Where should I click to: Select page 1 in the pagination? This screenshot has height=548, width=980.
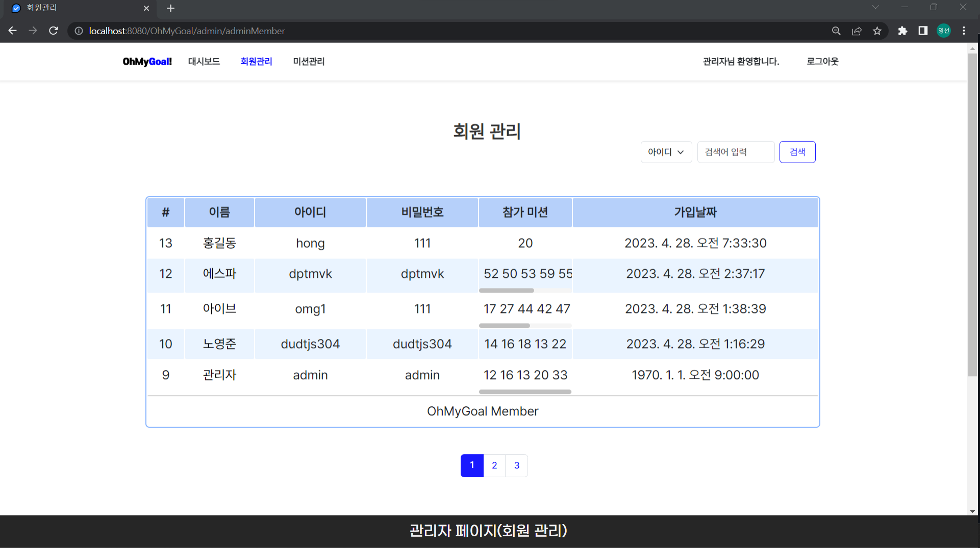pos(472,465)
